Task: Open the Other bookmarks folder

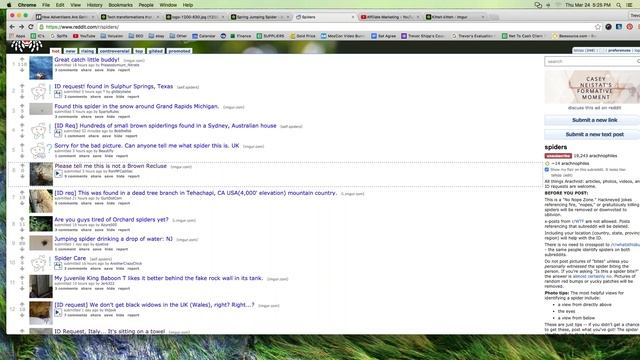Action: coord(178,36)
